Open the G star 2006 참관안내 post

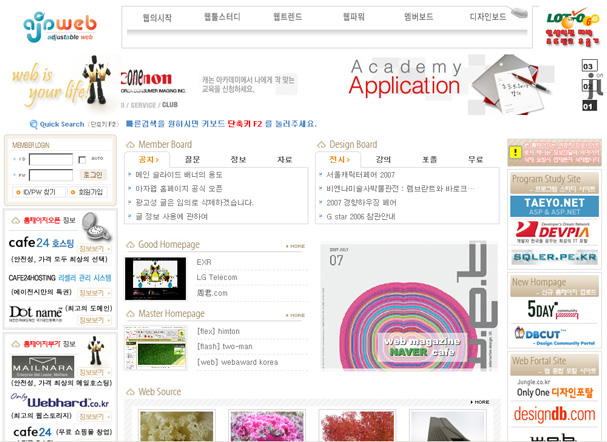pyautogui.click(x=361, y=216)
